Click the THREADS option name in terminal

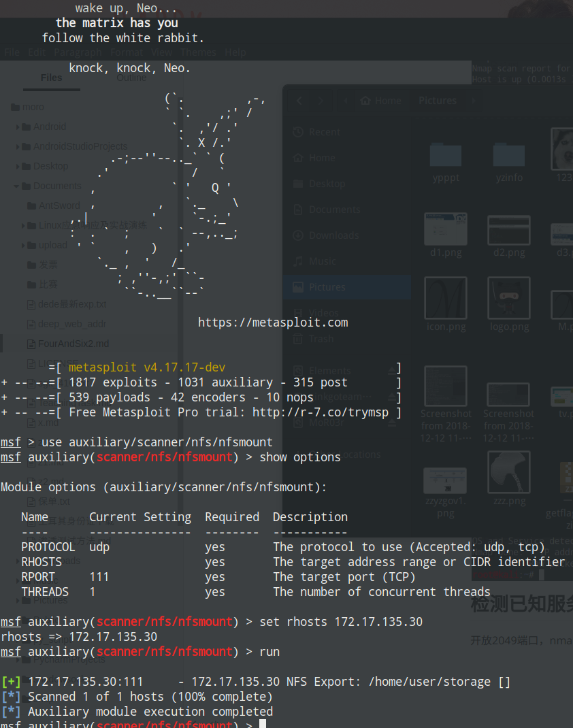tap(45, 592)
